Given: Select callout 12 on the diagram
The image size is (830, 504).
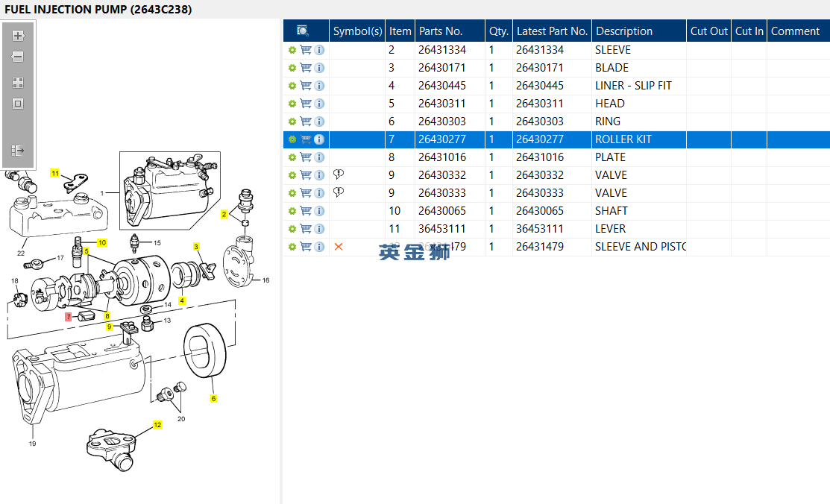Looking at the screenshot, I should (x=157, y=425).
